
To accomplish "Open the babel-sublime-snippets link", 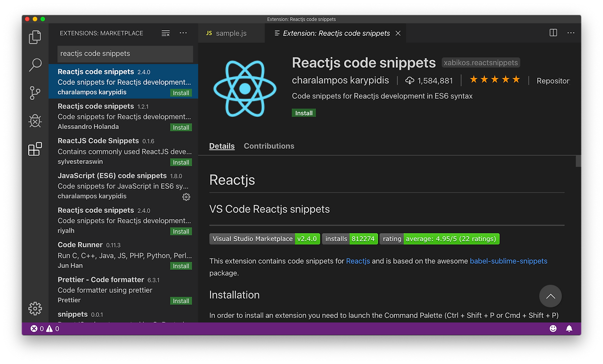I will 508,261.
